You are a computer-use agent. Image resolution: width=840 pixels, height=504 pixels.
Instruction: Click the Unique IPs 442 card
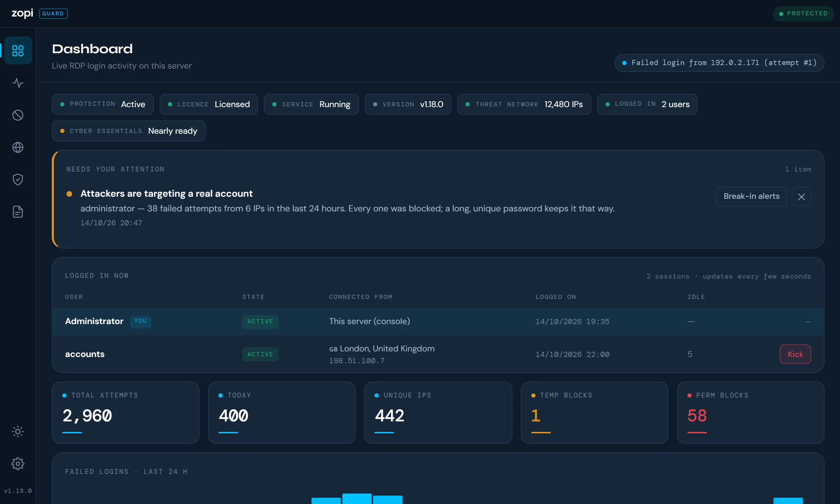pyautogui.click(x=438, y=413)
